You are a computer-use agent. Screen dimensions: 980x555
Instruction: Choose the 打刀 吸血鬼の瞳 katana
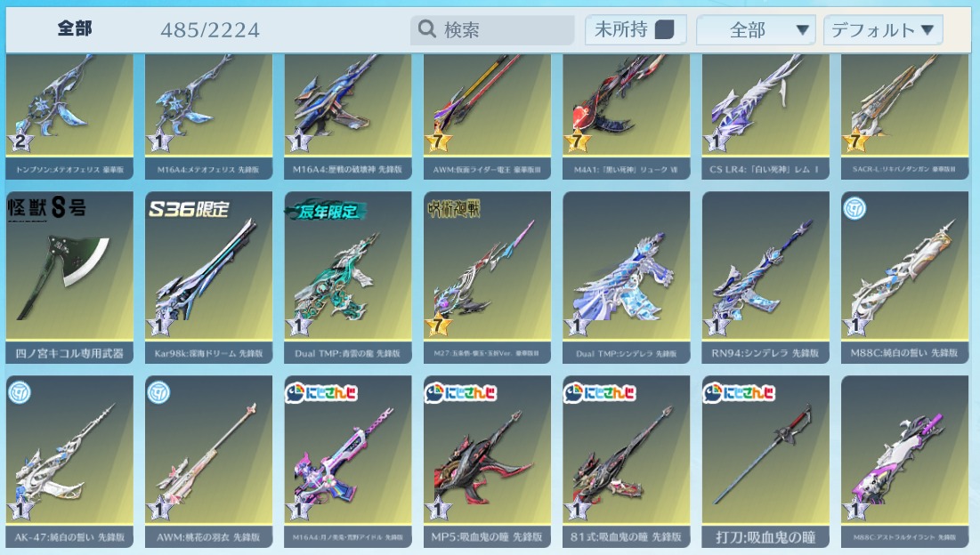pos(765,462)
